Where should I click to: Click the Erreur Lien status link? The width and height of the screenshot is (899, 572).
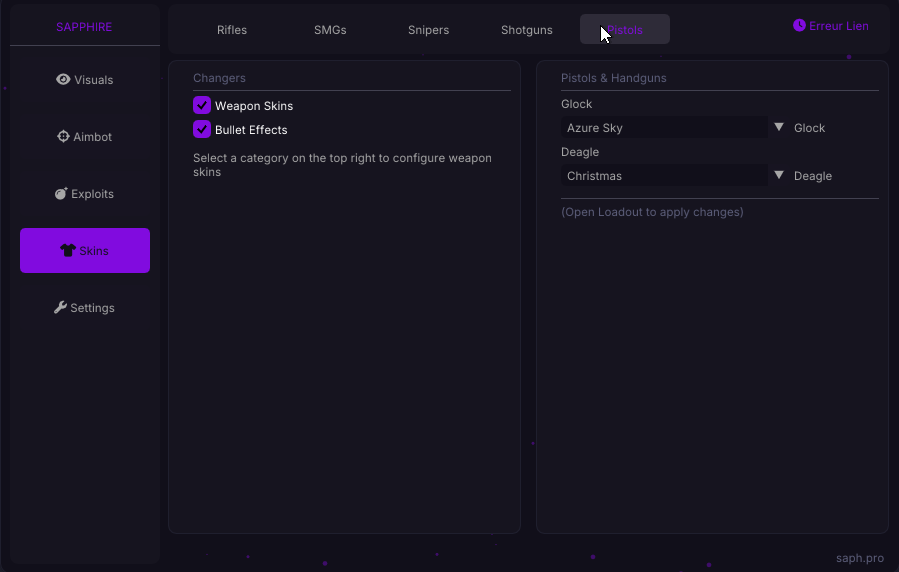pos(830,26)
